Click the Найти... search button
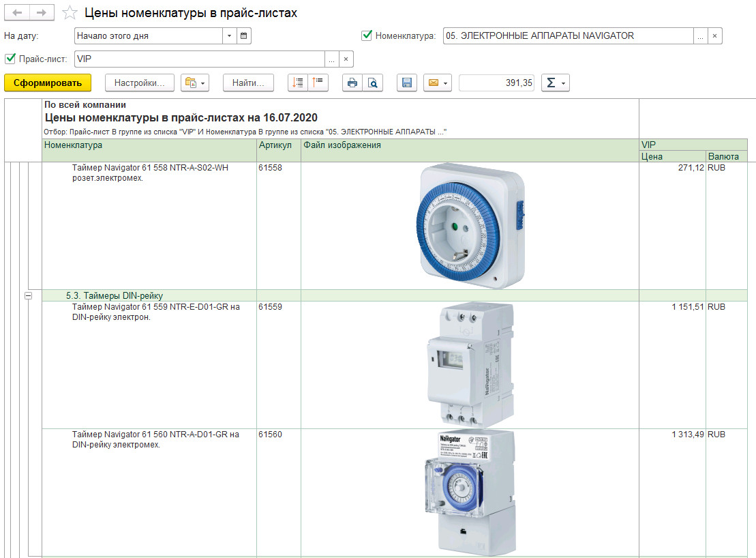The image size is (756, 558). [x=248, y=83]
